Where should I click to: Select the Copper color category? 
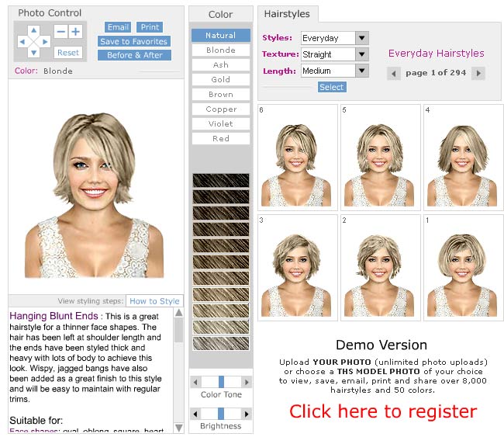[x=221, y=109]
